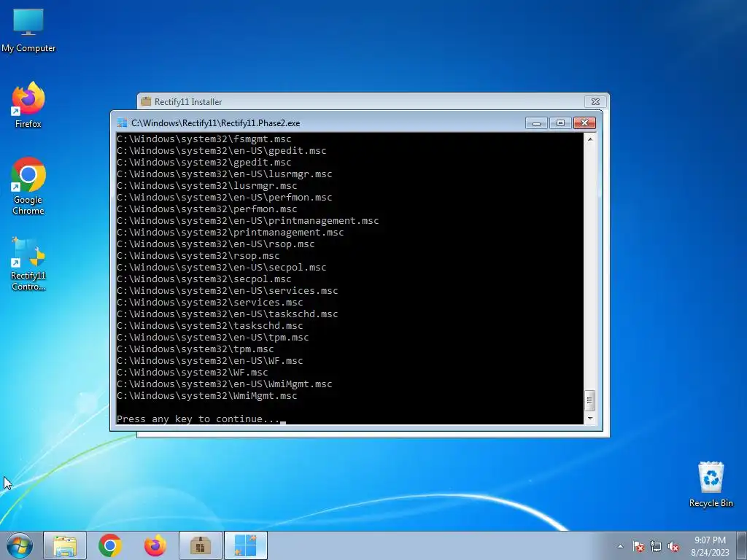Open the muted volume tray icon

tap(673, 546)
